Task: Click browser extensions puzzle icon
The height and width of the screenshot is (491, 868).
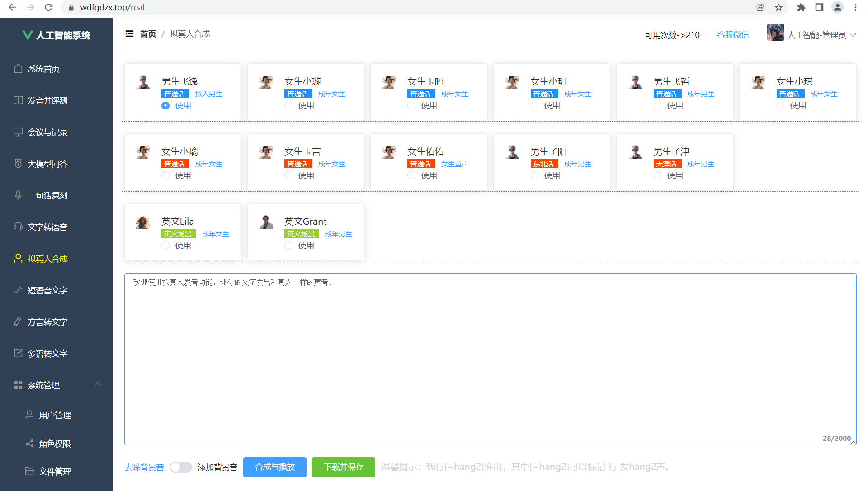Action: pyautogui.click(x=801, y=7)
